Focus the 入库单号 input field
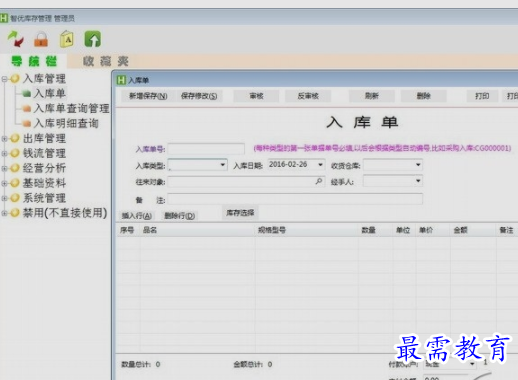Image resolution: width=518 pixels, height=380 pixels. pyautogui.click(x=206, y=148)
